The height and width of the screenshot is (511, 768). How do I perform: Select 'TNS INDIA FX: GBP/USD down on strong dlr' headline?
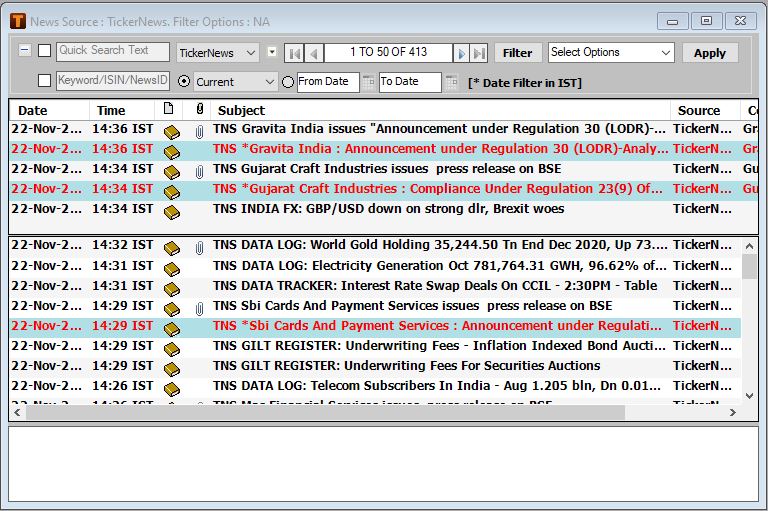point(388,209)
